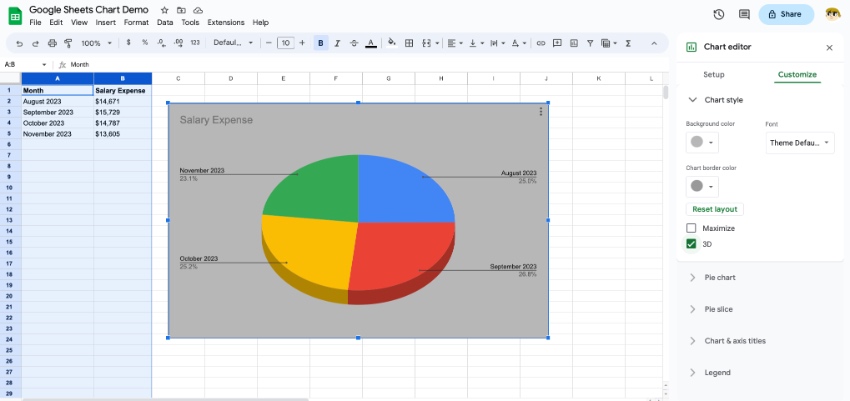Uncheck the 3D checkbox

point(691,244)
